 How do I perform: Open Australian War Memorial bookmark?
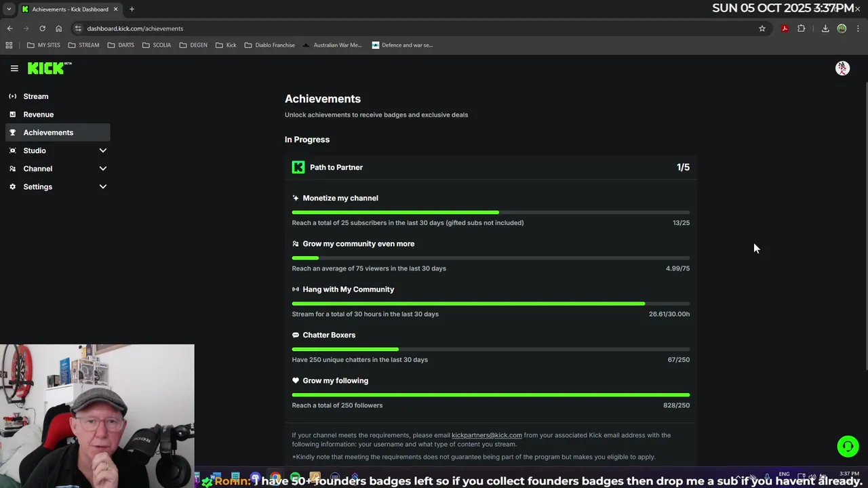332,45
